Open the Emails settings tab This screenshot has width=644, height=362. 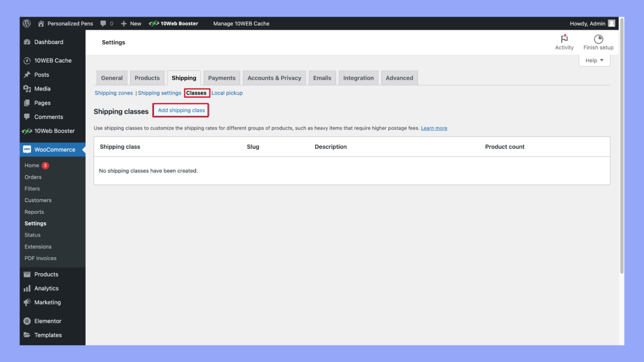[x=322, y=78]
